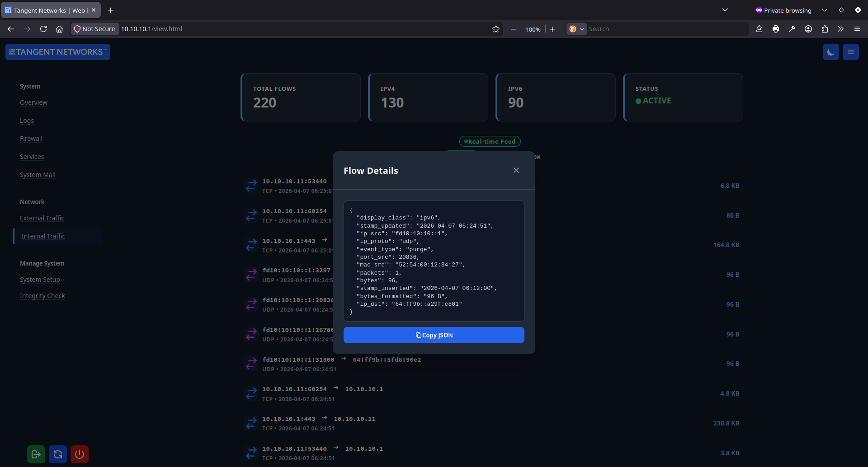The height and width of the screenshot is (467, 868).
Task: Click the bidirectional arrows icon beside 10.10.10.11:53440
Action: tap(251, 185)
